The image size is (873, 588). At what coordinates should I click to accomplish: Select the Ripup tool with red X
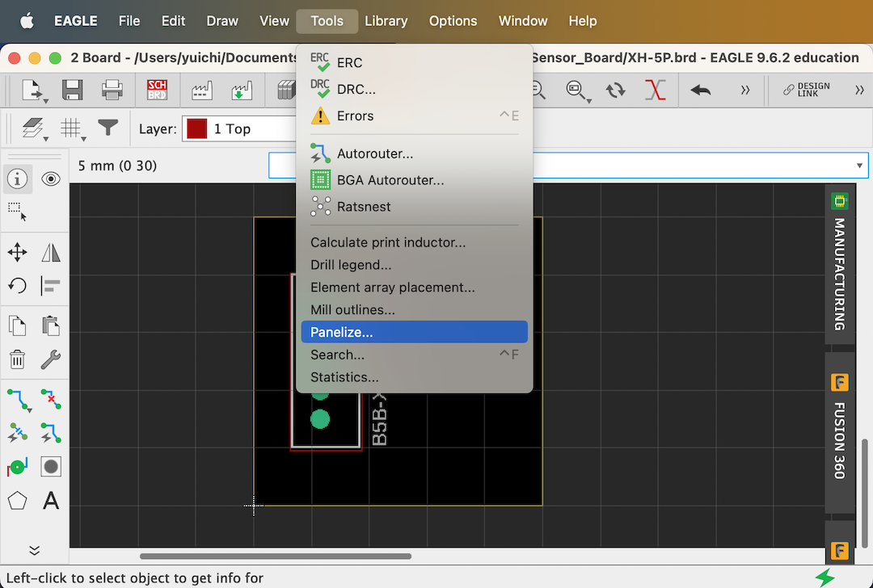(51, 400)
